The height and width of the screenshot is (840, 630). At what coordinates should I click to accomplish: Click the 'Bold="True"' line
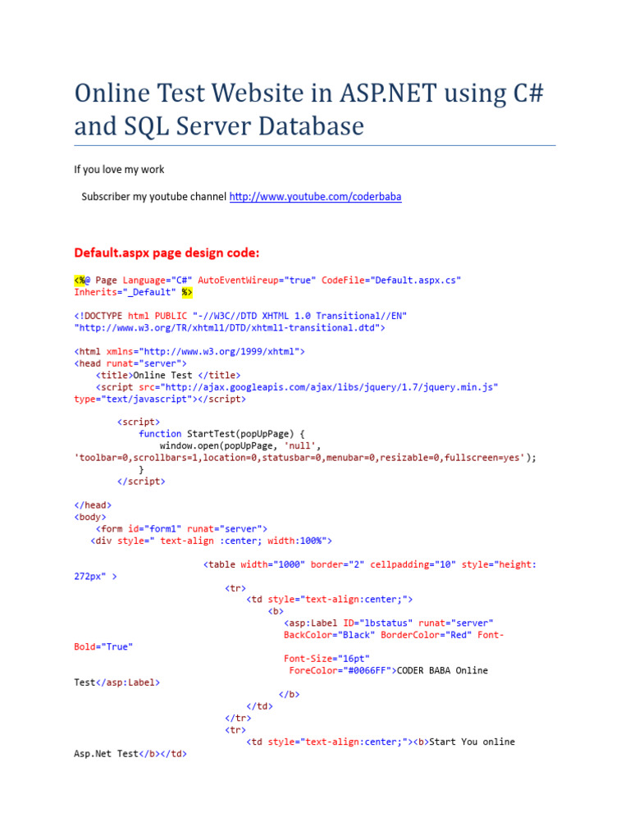[103, 646]
